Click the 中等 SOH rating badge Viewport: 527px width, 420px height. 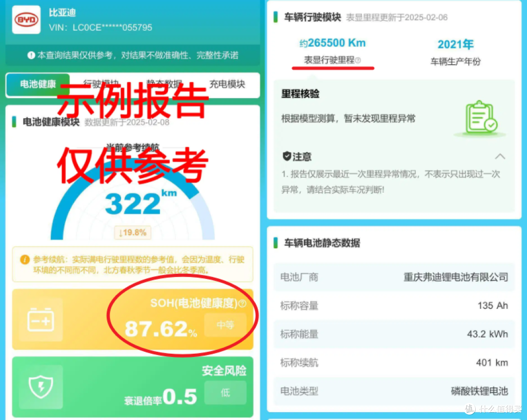click(225, 325)
